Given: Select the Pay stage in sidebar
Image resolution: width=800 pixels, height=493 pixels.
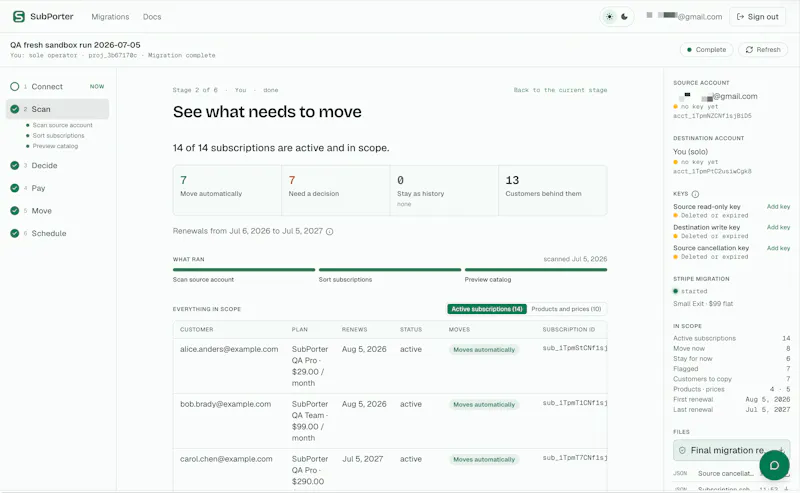Looking at the screenshot, I should 57,188.
